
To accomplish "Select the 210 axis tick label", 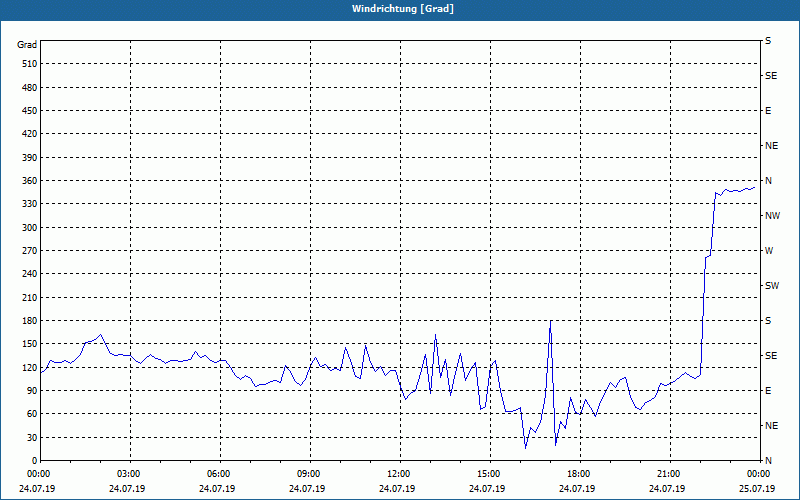I will point(30,297).
